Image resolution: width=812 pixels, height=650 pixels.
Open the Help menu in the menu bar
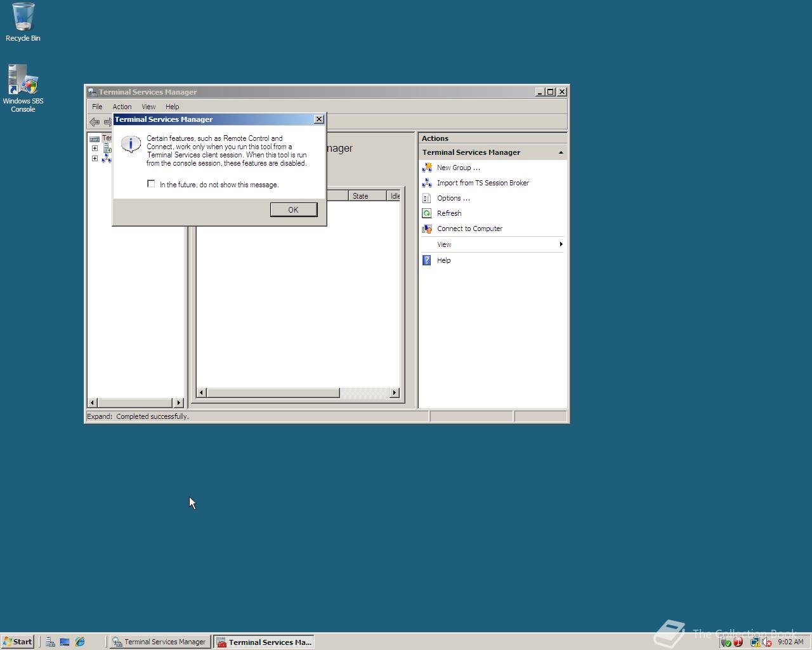coord(173,107)
